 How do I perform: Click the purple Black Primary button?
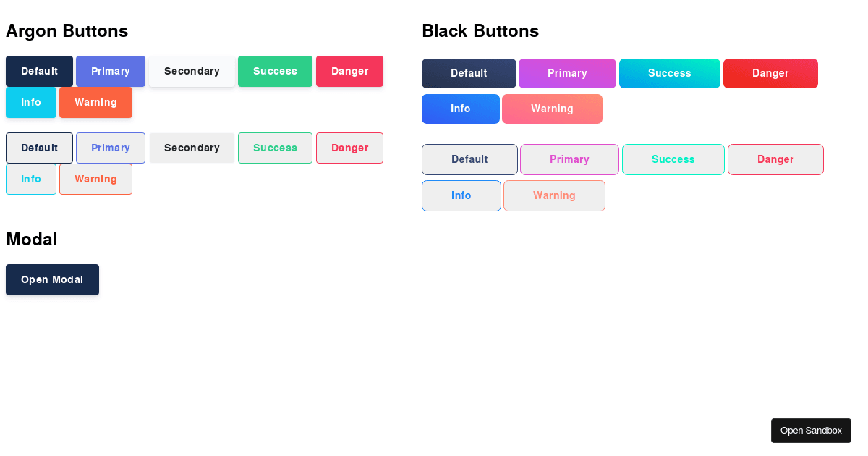click(x=567, y=73)
